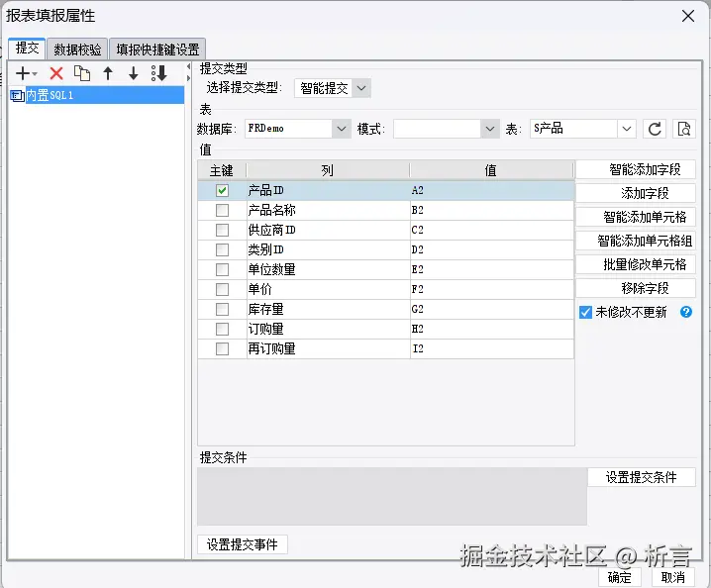Select the 供应商ID column cell
Screen dimensions: 711x588
click(x=329, y=230)
